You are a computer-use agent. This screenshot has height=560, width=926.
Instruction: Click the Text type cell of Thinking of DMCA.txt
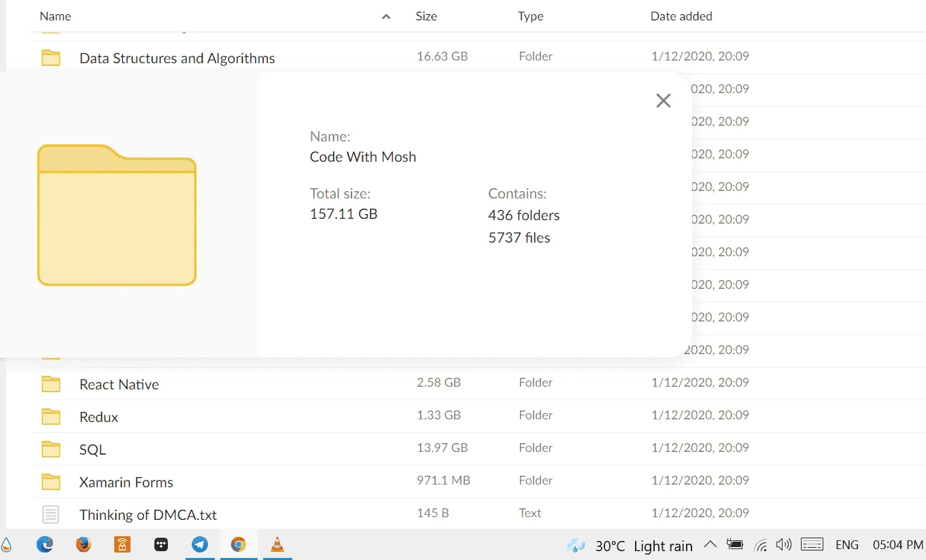coord(530,513)
